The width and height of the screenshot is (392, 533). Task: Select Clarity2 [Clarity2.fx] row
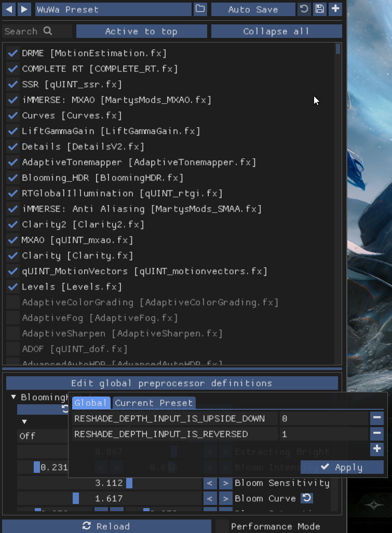[83, 225]
